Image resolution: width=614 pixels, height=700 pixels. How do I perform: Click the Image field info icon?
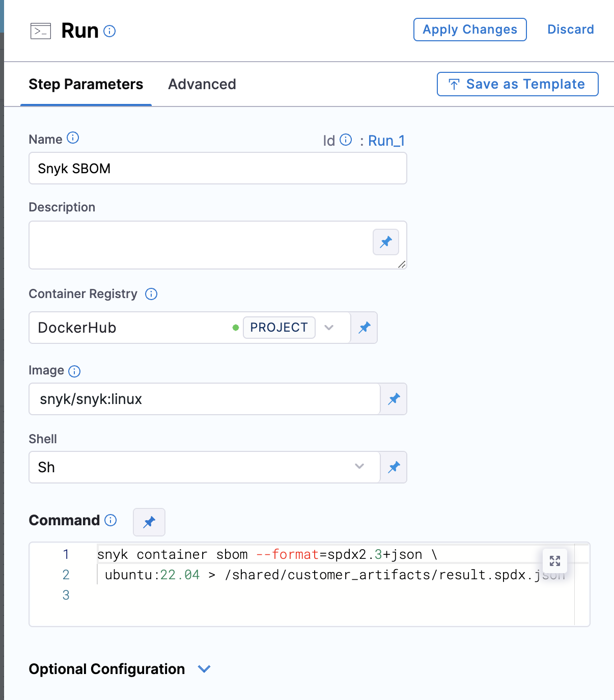pyautogui.click(x=74, y=371)
